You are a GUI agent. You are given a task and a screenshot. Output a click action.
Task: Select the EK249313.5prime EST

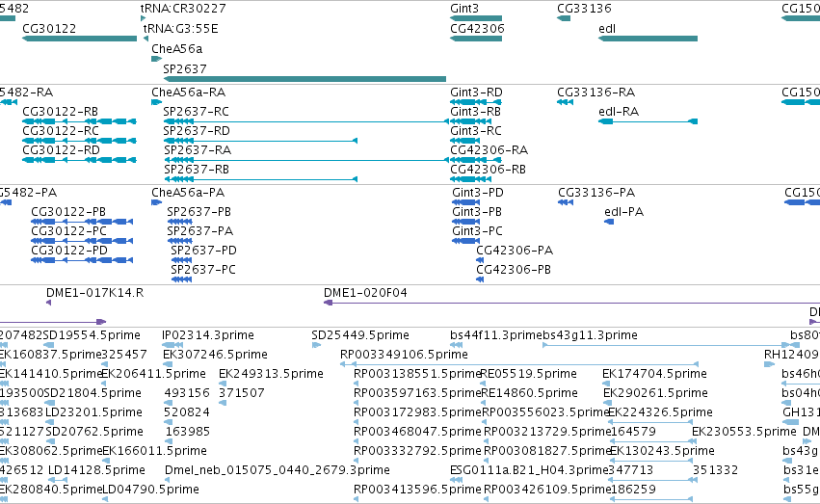[x=224, y=384]
